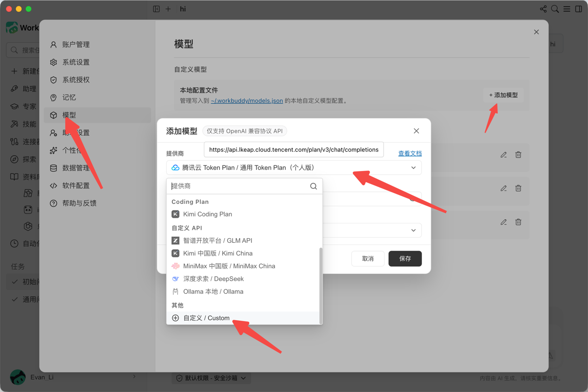Click the share icon in title bar
Image resolution: width=588 pixels, height=392 pixels.
[543, 9]
